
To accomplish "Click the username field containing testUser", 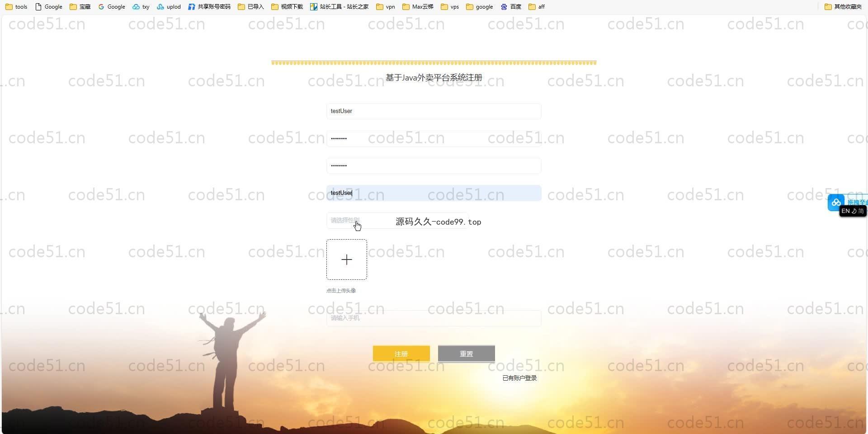I will (434, 111).
